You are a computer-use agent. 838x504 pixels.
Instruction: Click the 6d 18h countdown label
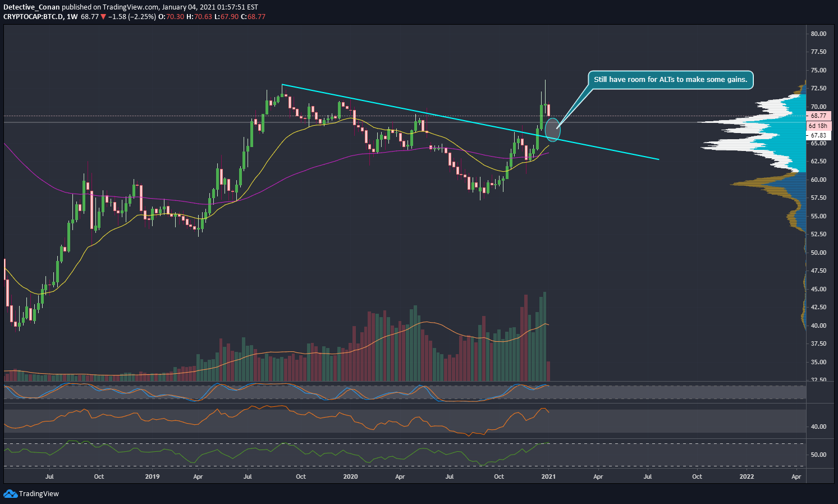(x=818, y=126)
